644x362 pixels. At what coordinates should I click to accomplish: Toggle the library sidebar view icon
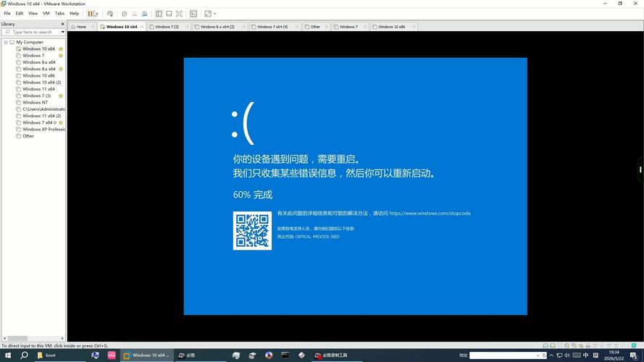tap(159, 14)
